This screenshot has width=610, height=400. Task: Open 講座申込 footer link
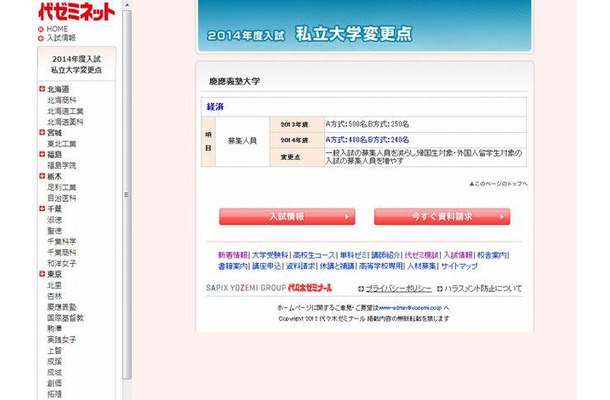[266, 266]
